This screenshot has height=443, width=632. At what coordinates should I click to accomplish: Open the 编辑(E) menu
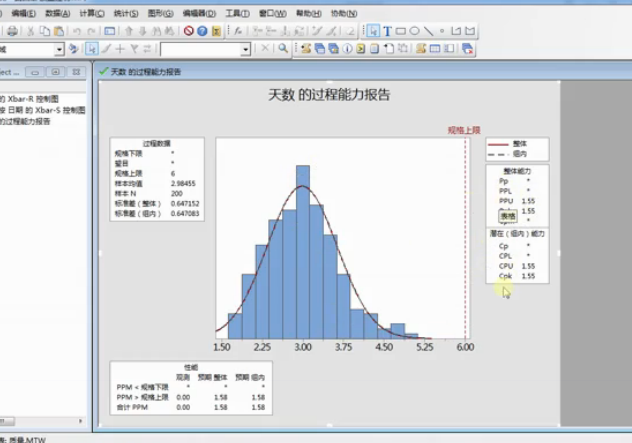tap(24, 13)
